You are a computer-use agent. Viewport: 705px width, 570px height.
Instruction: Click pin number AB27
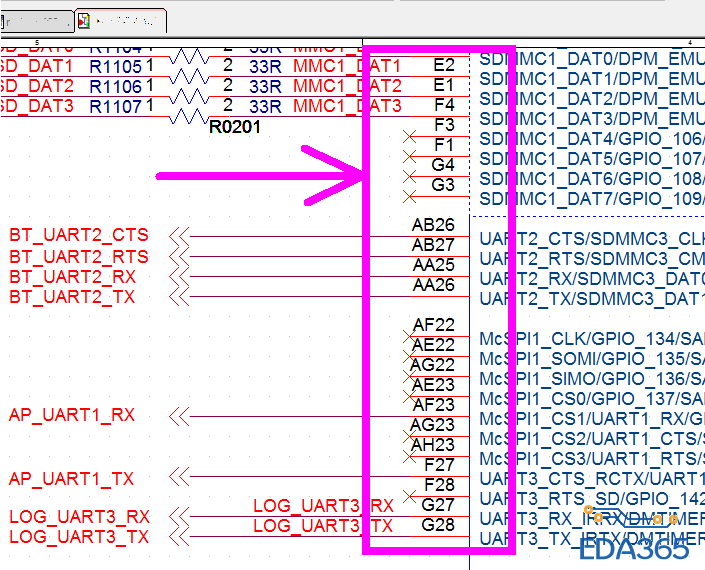[433, 245]
